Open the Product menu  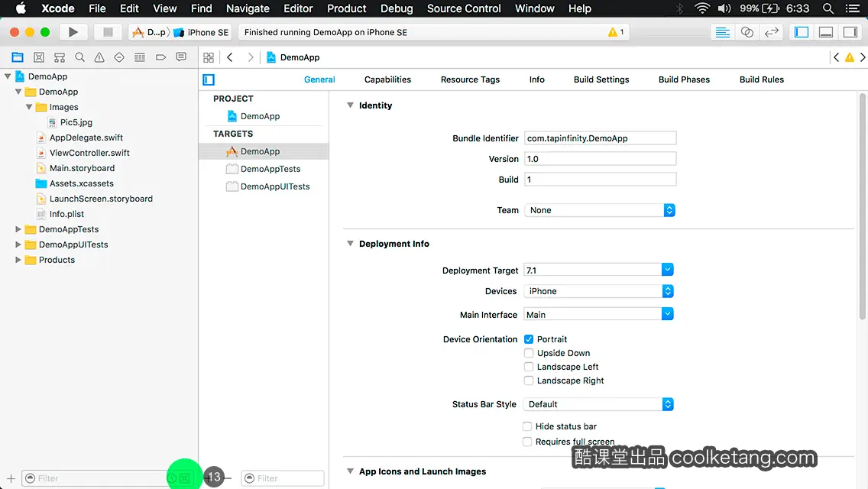tap(347, 8)
